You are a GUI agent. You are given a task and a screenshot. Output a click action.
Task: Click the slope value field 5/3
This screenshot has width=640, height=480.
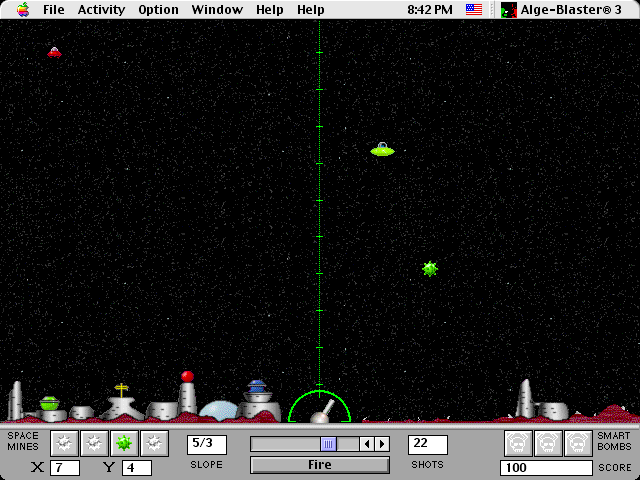point(207,444)
